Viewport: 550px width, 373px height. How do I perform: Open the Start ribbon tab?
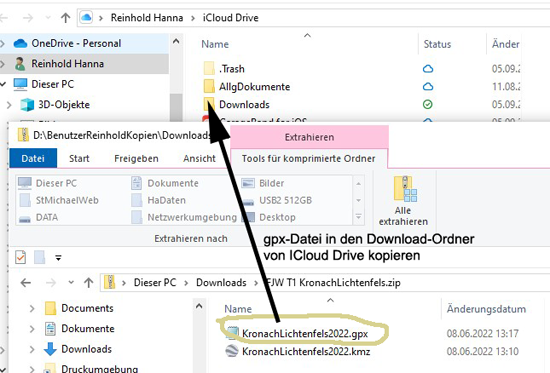(79, 159)
